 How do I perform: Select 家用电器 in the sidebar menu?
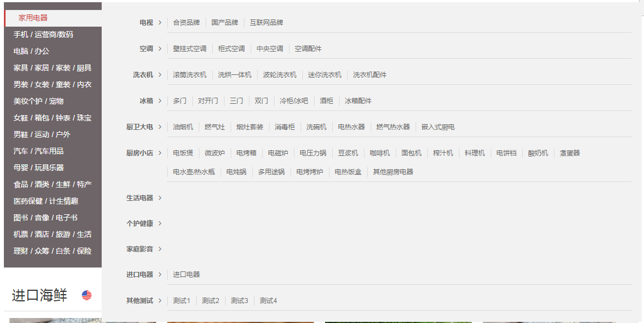pyautogui.click(x=53, y=18)
